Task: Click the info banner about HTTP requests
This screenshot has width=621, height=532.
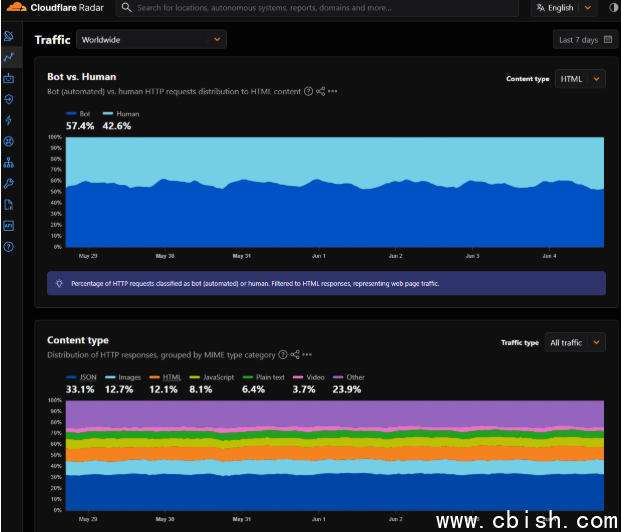Action: pyautogui.click(x=326, y=283)
